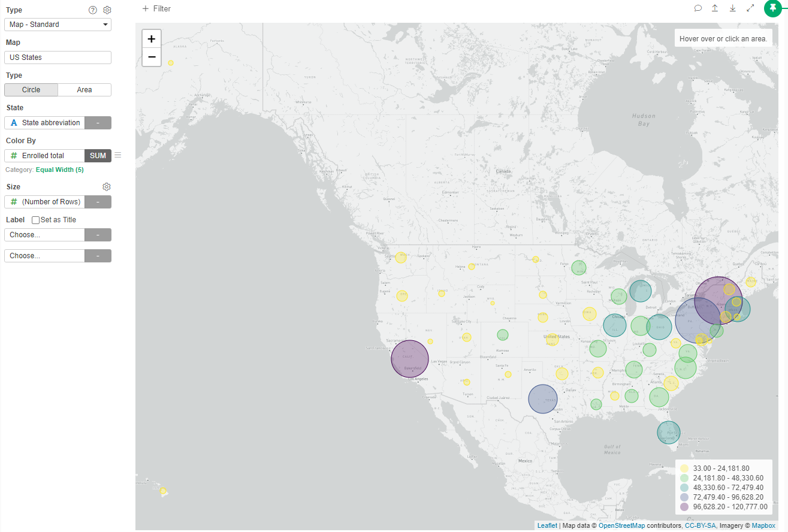Click the comment speech bubble icon

click(x=698, y=8)
